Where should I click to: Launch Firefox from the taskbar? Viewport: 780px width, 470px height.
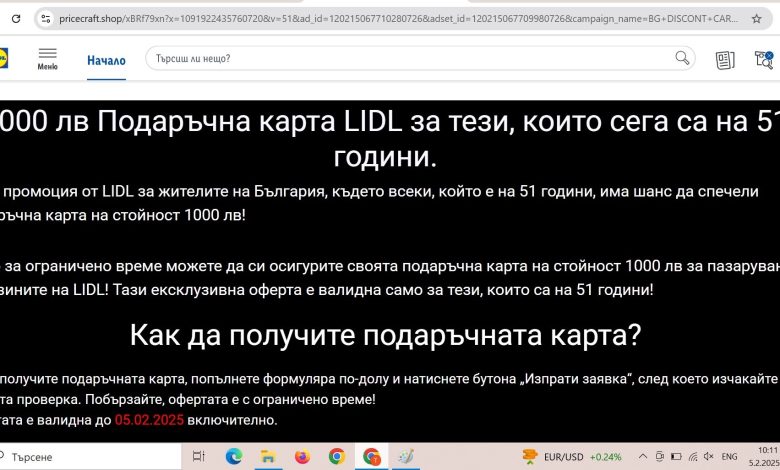click(x=302, y=456)
